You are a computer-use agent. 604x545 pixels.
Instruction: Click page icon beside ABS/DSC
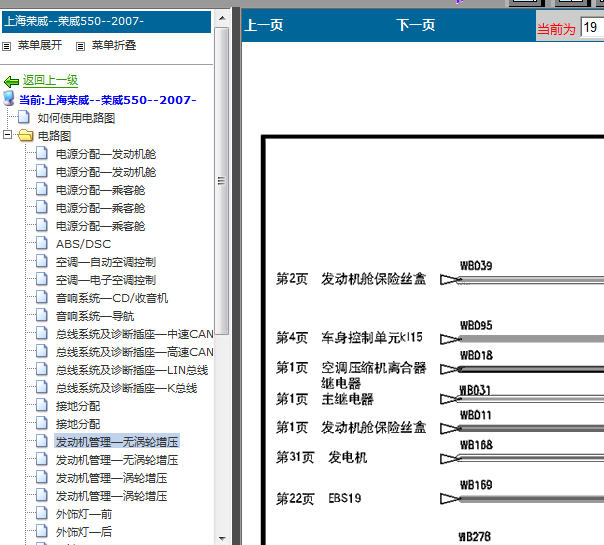(42, 243)
